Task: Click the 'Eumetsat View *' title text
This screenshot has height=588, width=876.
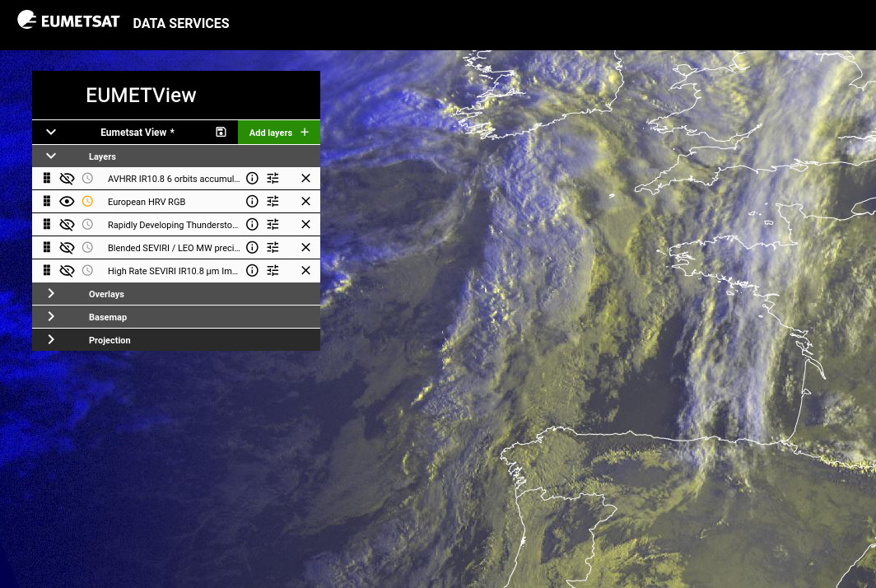Action: [137, 133]
